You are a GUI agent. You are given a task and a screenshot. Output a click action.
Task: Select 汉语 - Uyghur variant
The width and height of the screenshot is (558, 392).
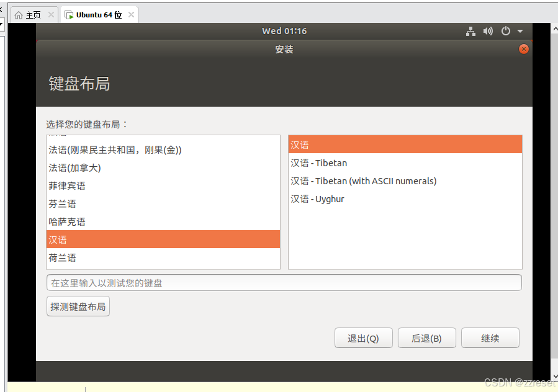[x=405, y=199]
